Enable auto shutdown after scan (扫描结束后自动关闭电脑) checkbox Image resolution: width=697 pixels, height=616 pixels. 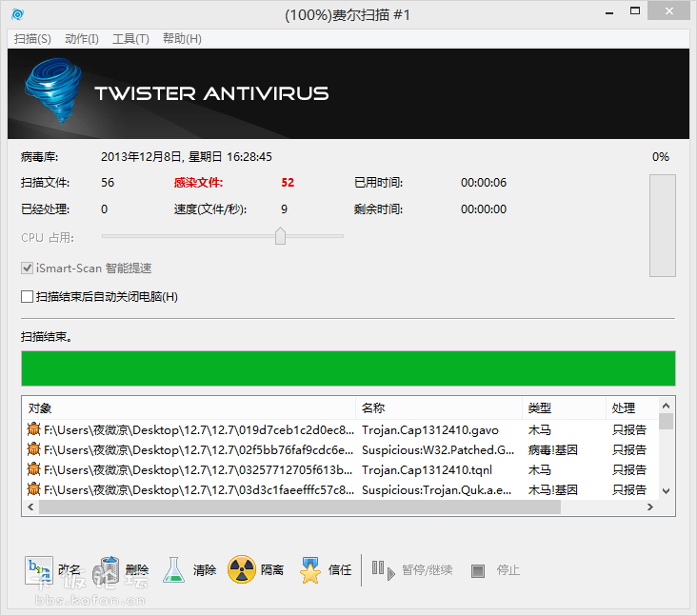click(x=28, y=297)
